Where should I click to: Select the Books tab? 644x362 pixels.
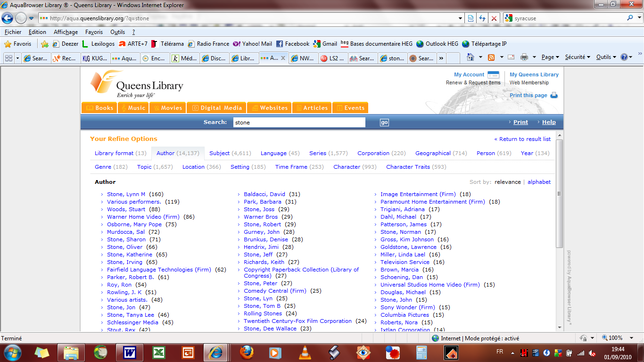tap(99, 107)
